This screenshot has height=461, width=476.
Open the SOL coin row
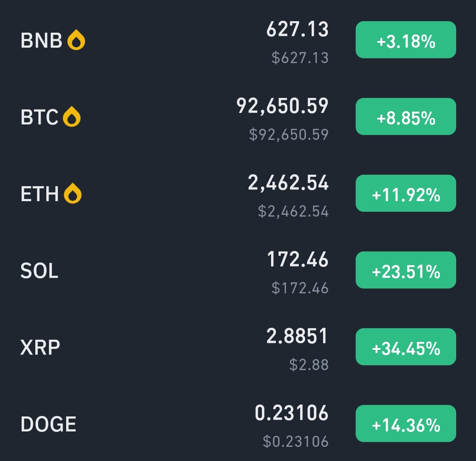click(x=238, y=270)
